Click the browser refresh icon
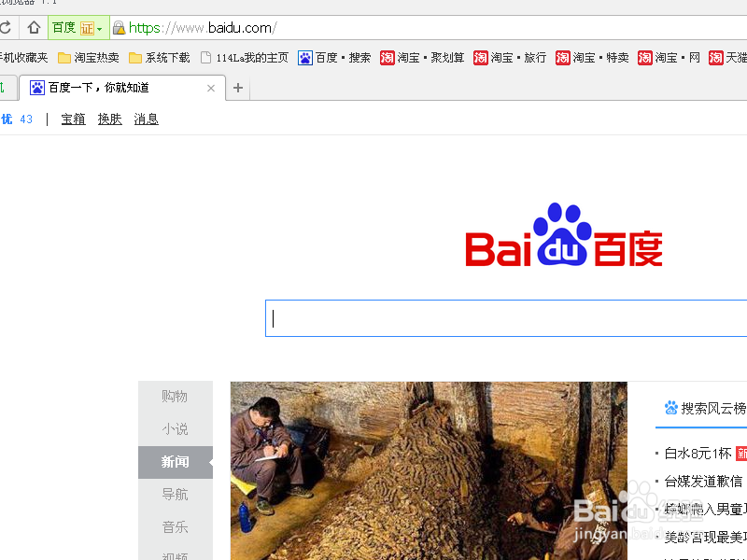Image resolution: width=747 pixels, height=560 pixels. pyautogui.click(x=5, y=28)
